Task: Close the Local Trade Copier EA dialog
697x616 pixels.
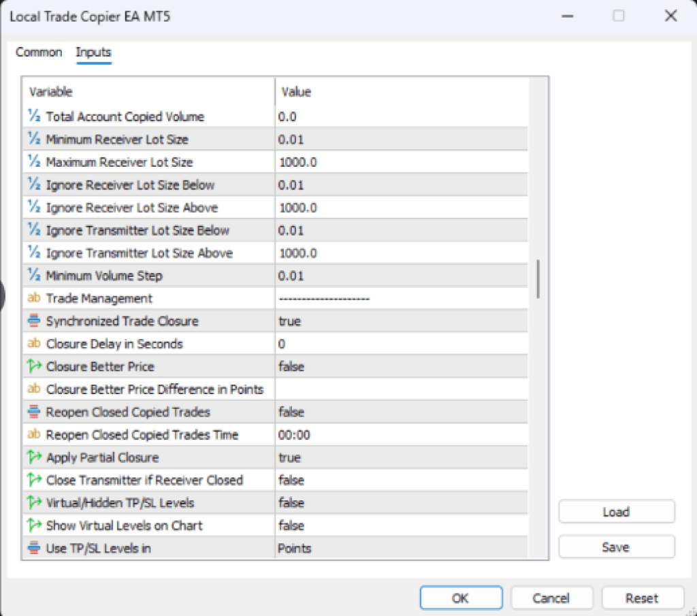Action: point(670,16)
